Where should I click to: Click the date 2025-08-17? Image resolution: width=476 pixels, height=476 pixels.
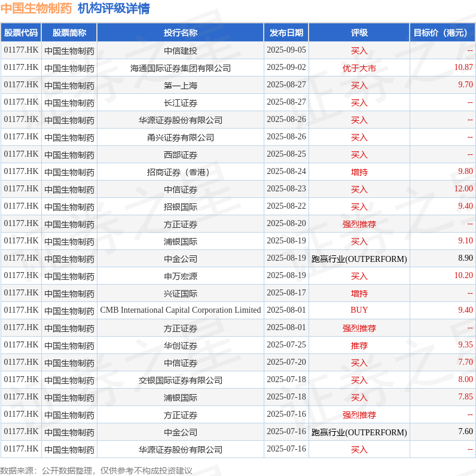coord(286,292)
